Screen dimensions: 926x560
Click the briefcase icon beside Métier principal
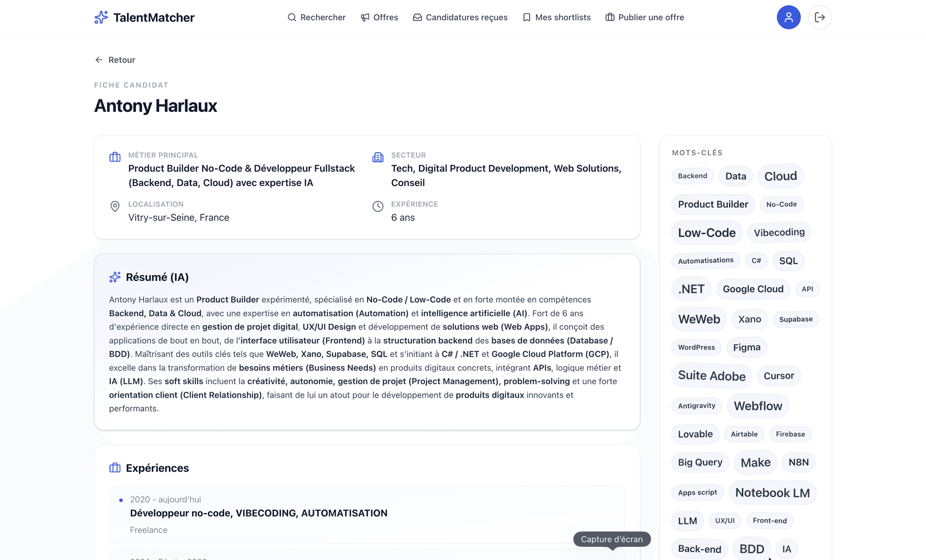pyautogui.click(x=115, y=157)
